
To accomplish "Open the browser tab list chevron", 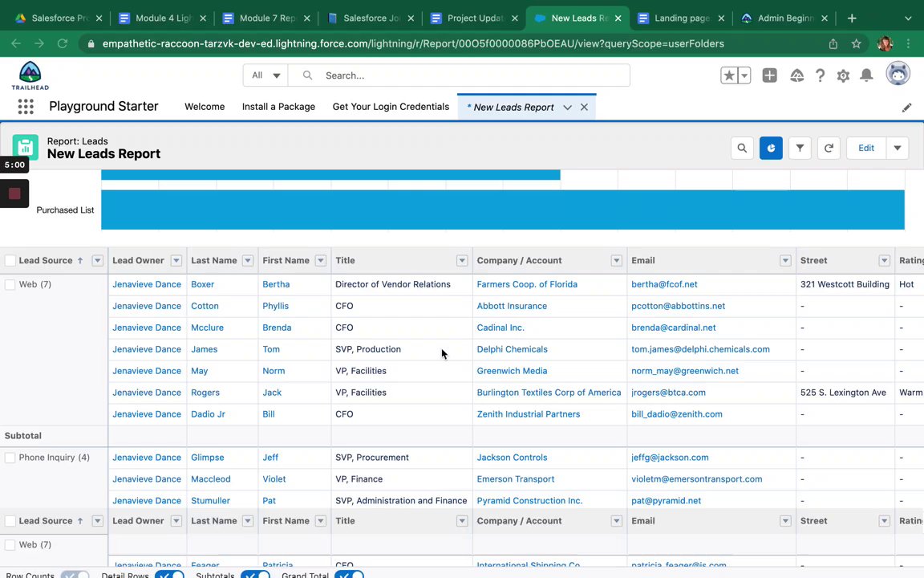I will pyautogui.click(x=908, y=18).
